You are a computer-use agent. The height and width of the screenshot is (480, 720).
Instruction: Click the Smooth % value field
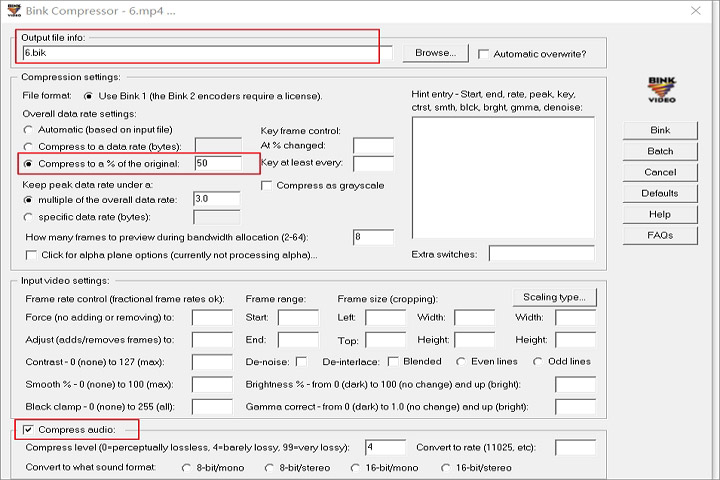(212, 384)
